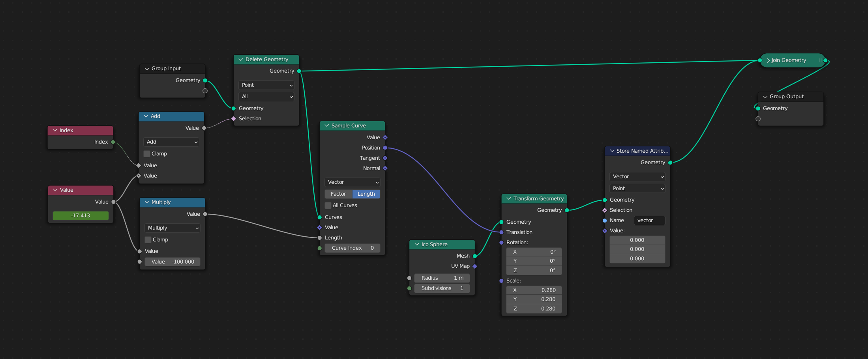The height and width of the screenshot is (359, 868).
Task: Open the Point domain dropdown in Store Named Attribute
Action: pyautogui.click(x=637, y=189)
